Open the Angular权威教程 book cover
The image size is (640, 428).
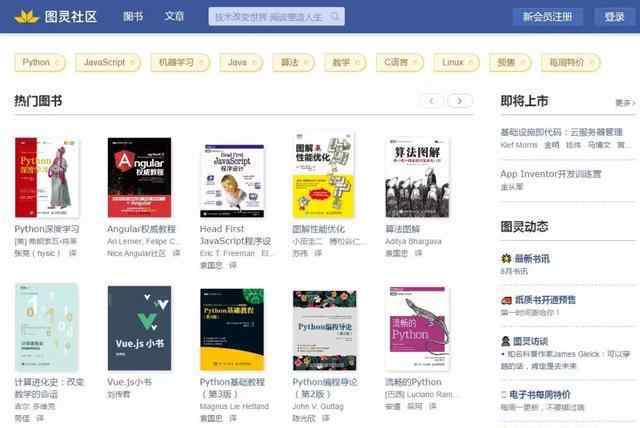[140, 177]
